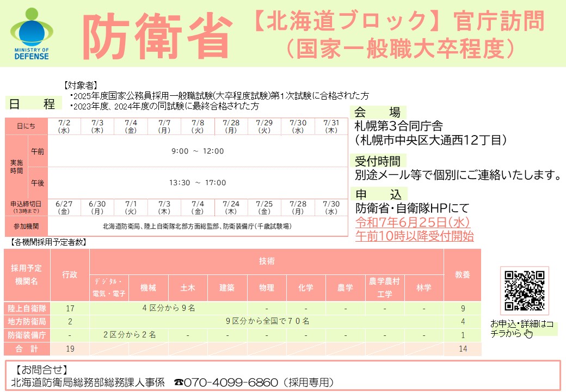This screenshot has height=392, width=566.
Task: Click the 会場 section heading
Action: pyautogui.click(x=378, y=112)
